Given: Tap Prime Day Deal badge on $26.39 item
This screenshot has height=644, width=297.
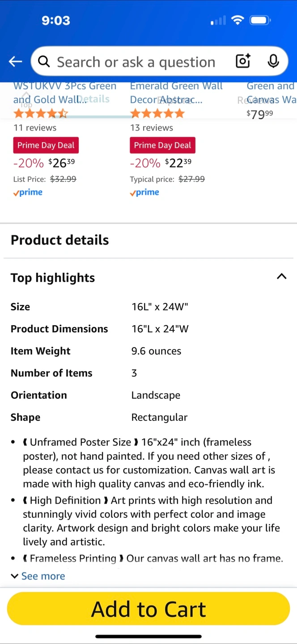Looking at the screenshot, I should pos(46,145).
